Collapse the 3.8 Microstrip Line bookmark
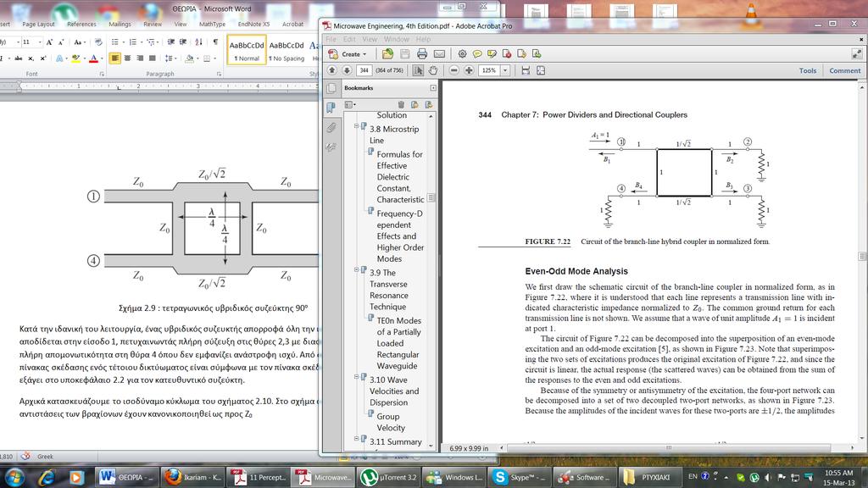The height and width of the screenshot is (488, 868). tap(357, 126)
